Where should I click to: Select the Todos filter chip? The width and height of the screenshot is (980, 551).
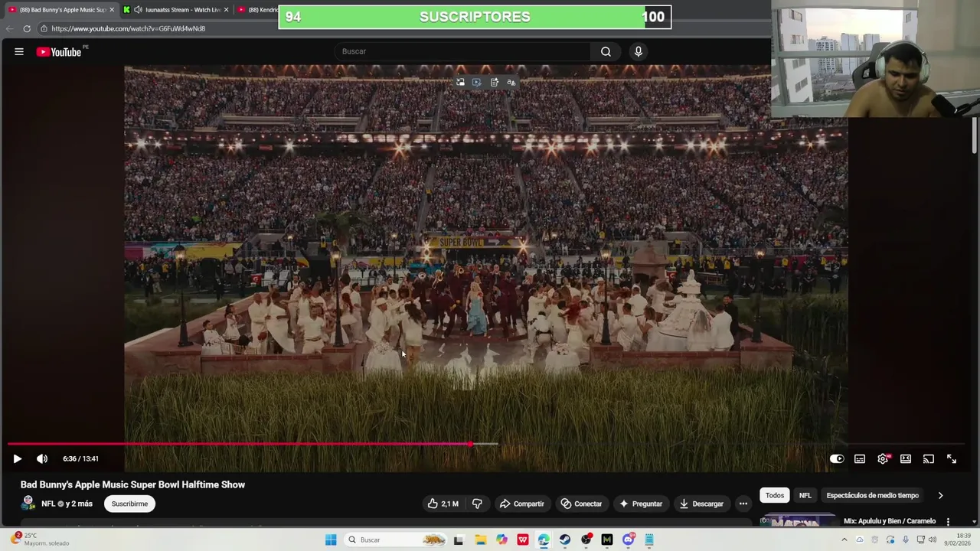pyautogui.click(x=775, y=495)
